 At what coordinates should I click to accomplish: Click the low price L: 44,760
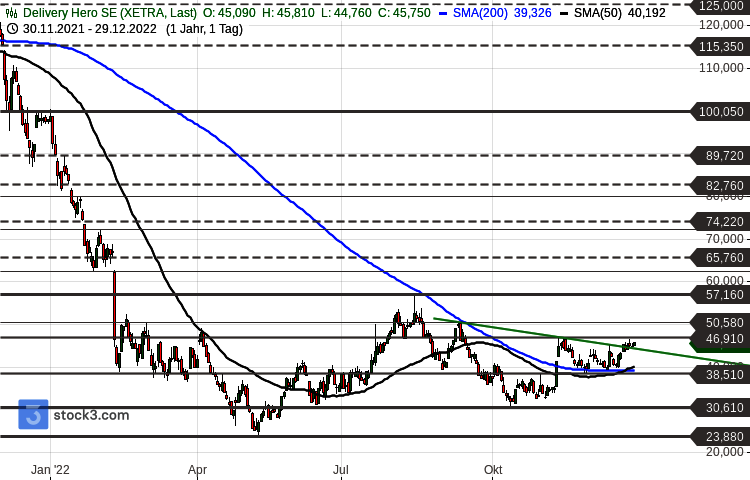346,13
